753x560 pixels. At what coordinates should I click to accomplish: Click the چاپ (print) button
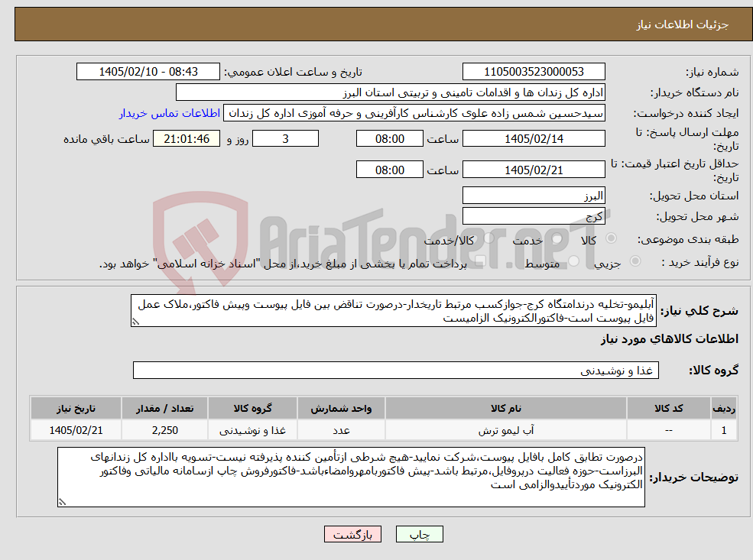pos(419,534)
